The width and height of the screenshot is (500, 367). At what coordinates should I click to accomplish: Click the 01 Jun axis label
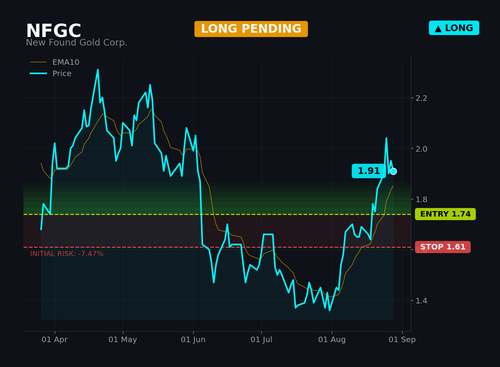click(193, 340)
